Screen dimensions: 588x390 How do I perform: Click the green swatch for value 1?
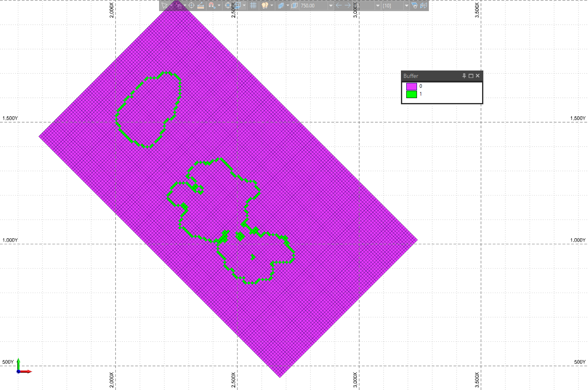[411, 94]
